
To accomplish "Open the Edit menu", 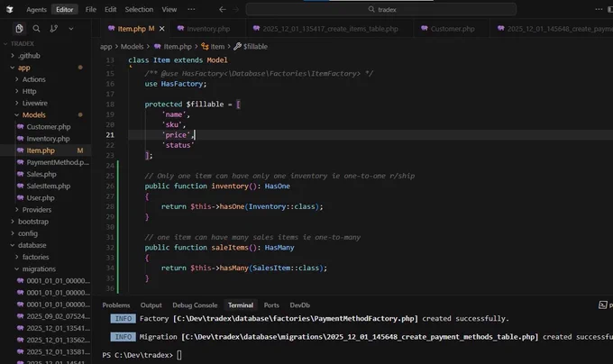I will (111, 9).
